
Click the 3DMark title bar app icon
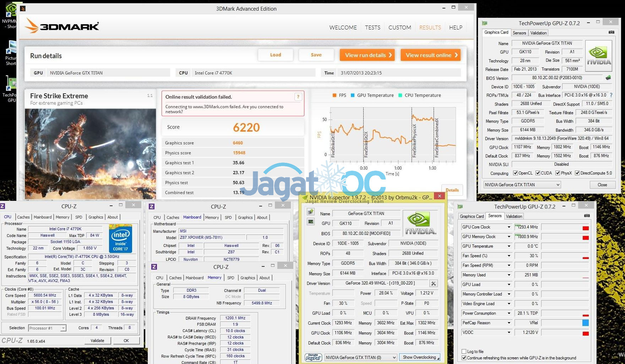pyautogui.click(x=23, y=8)
